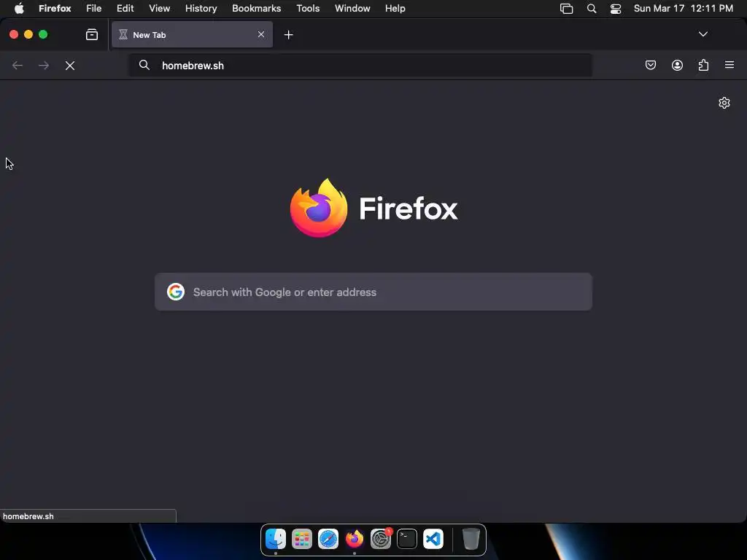This screenshot has height=560, width=747.
Task: Click the green full-screen window button
Action: click(x=43, y=34)
